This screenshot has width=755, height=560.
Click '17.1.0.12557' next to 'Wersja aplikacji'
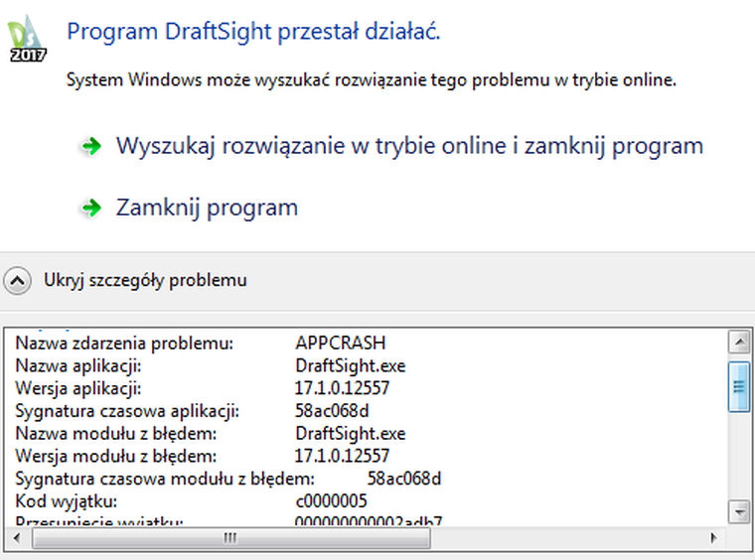tap(342, 388)
